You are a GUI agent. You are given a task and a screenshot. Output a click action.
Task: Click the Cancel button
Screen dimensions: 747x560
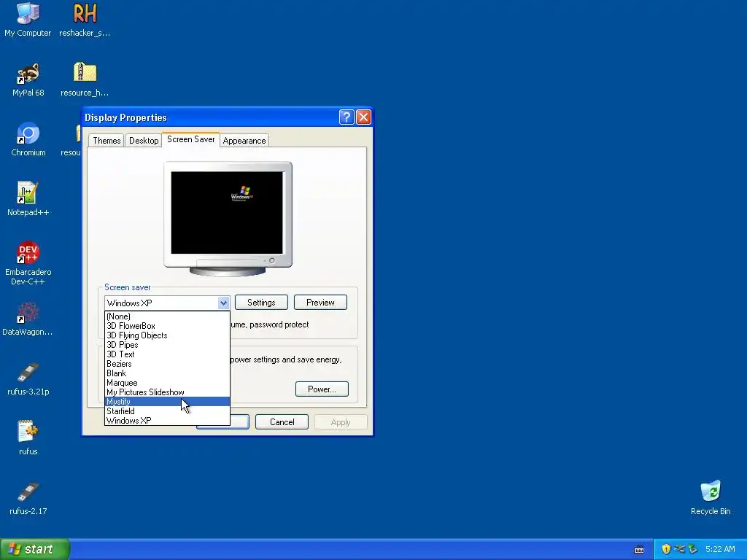tap(282, 422)
